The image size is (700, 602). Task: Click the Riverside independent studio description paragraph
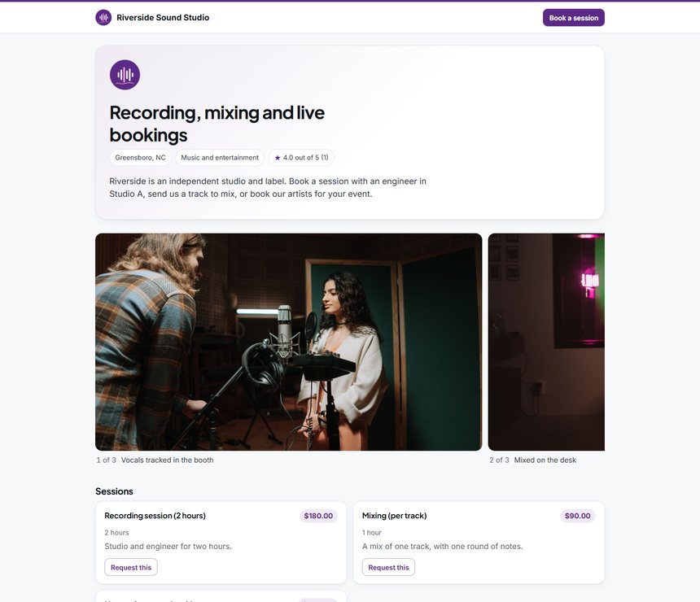tap(268, 187)
